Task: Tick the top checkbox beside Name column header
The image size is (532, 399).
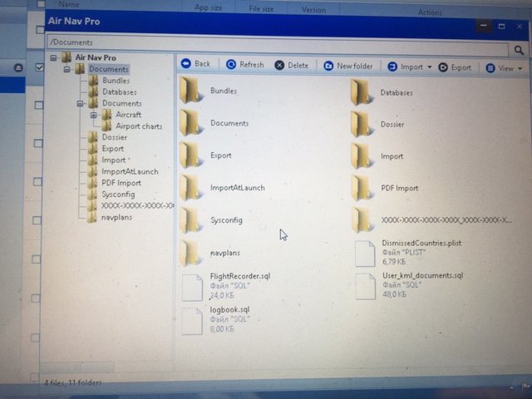Action: [x=38, y=5]
